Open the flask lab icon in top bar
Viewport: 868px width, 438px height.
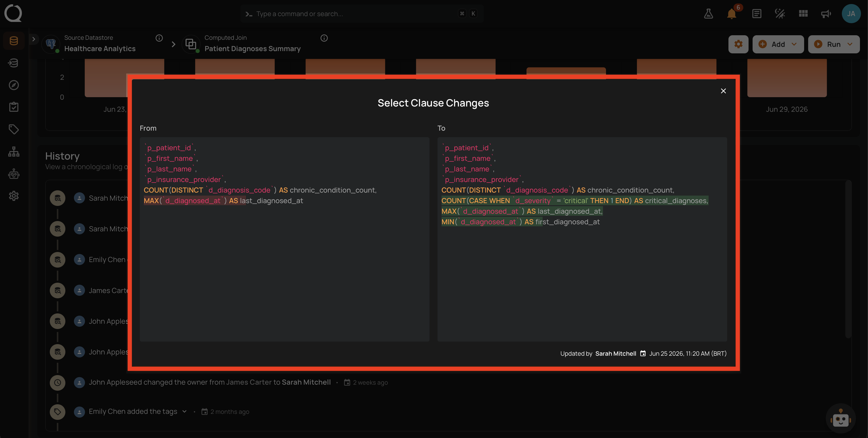[x=708, y=14]
